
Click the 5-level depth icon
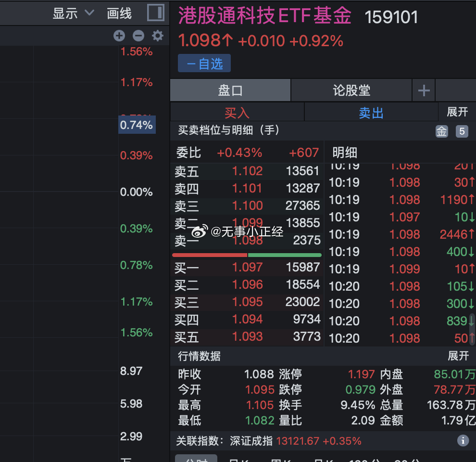[462, 131]
